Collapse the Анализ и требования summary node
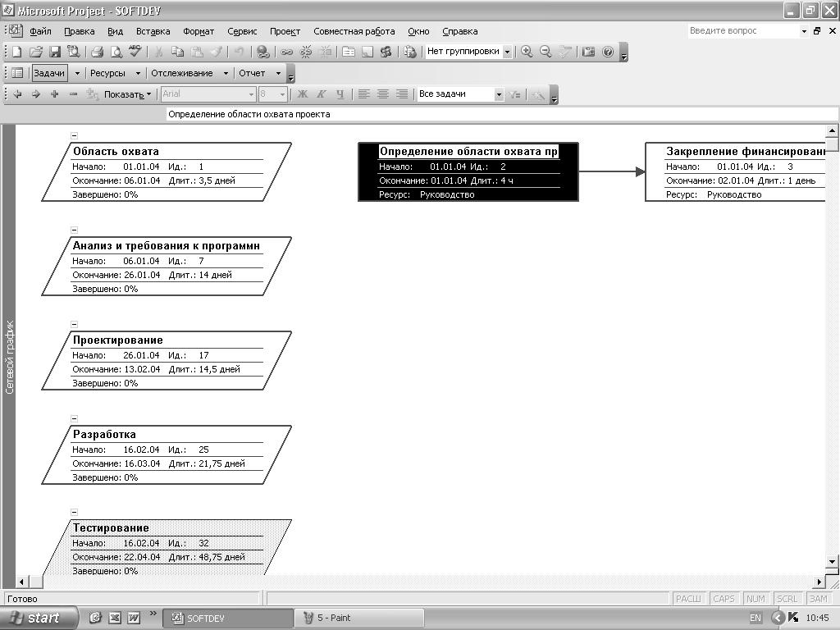The height and width of the screenshot is (630, 840). pos(75,231)
